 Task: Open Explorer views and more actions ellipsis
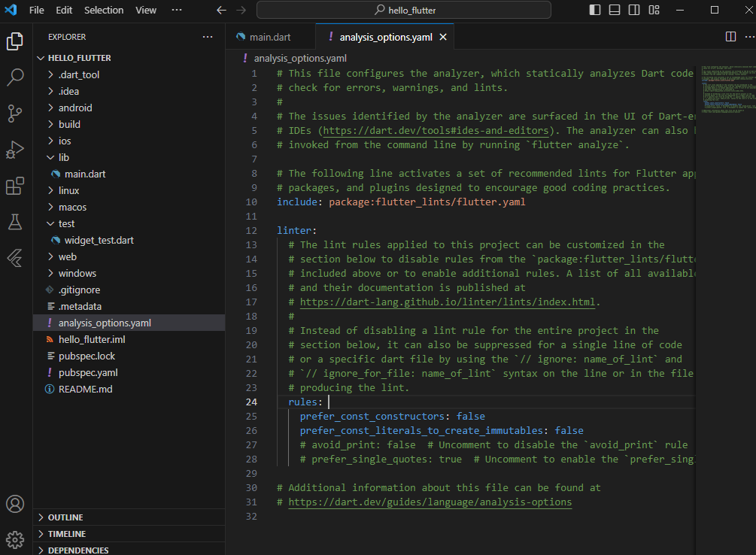pos(208,37)
